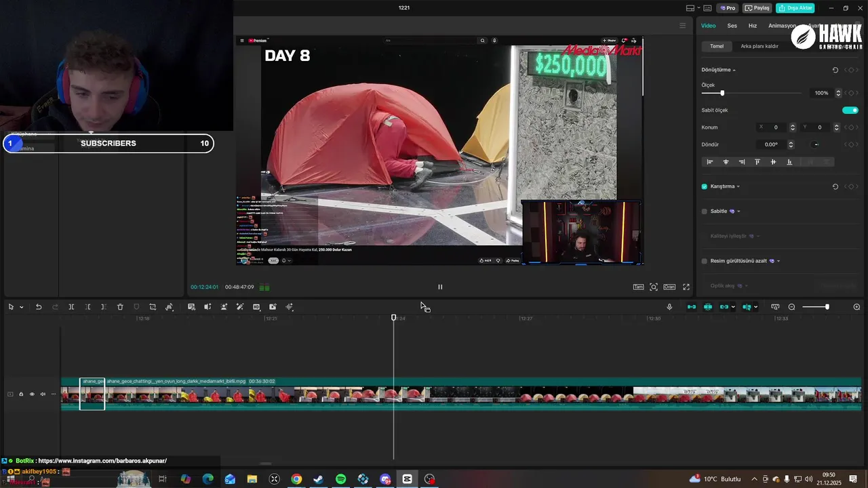Enable Resim gürültüsünü azalt checkbox
This screenshot has height=488, width=868.
(705, 261)
